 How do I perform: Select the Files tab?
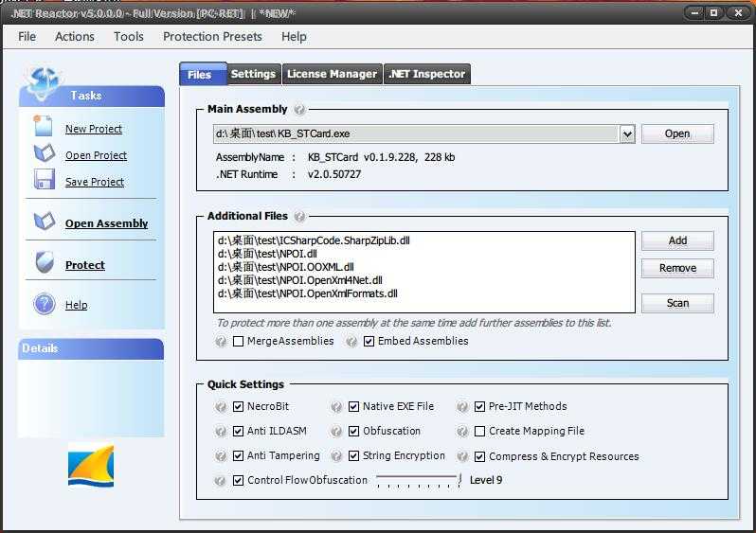203,74
